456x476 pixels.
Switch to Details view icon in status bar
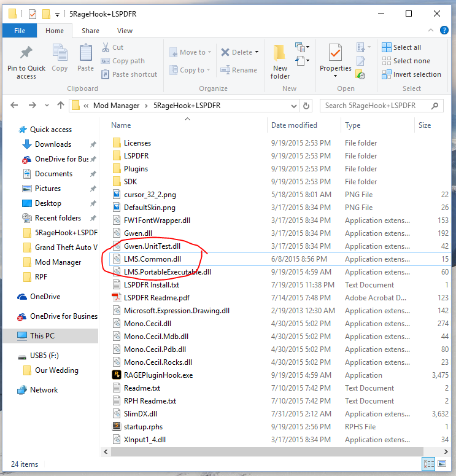click(429, 464)
